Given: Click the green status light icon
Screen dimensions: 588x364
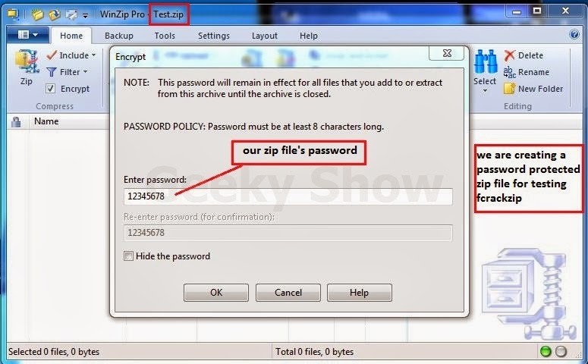Looking at the screenshot, I should coord(546,351).
